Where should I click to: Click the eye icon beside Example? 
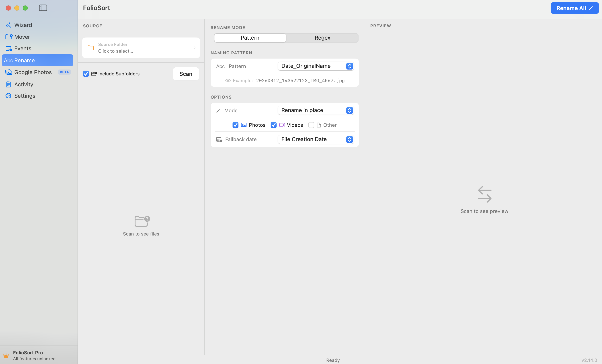pyautogui.click(x=228, y=81)
